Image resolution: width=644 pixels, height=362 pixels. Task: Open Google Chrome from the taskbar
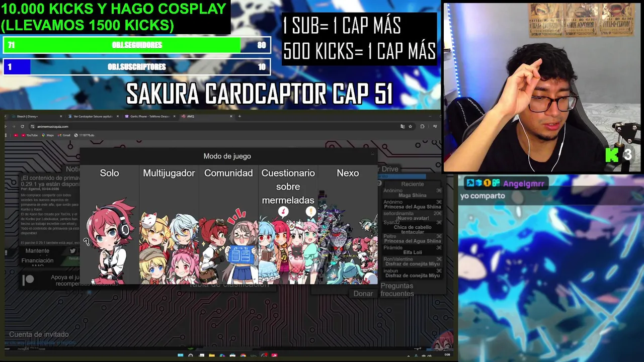tap(244, 355)
